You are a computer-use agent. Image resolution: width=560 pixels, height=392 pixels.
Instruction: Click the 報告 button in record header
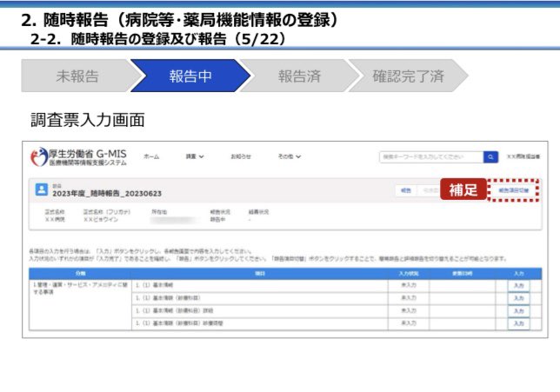pyautogui.click(x=406, y=190)
